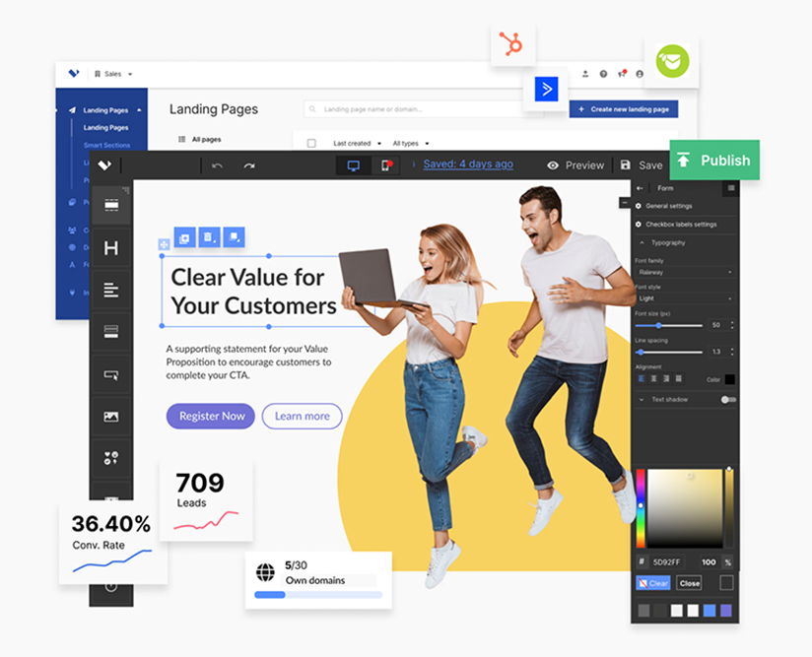812x657 pixels.
Task: Switch to desktop view mode
Action: pyautogui.click(x=353, y=165)
